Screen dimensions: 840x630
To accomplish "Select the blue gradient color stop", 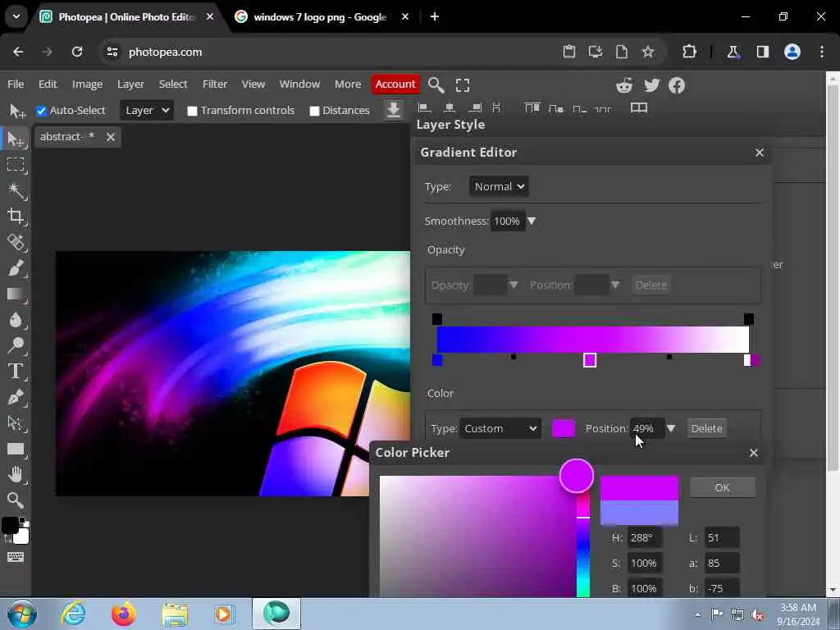I will [x=437, y=361].
